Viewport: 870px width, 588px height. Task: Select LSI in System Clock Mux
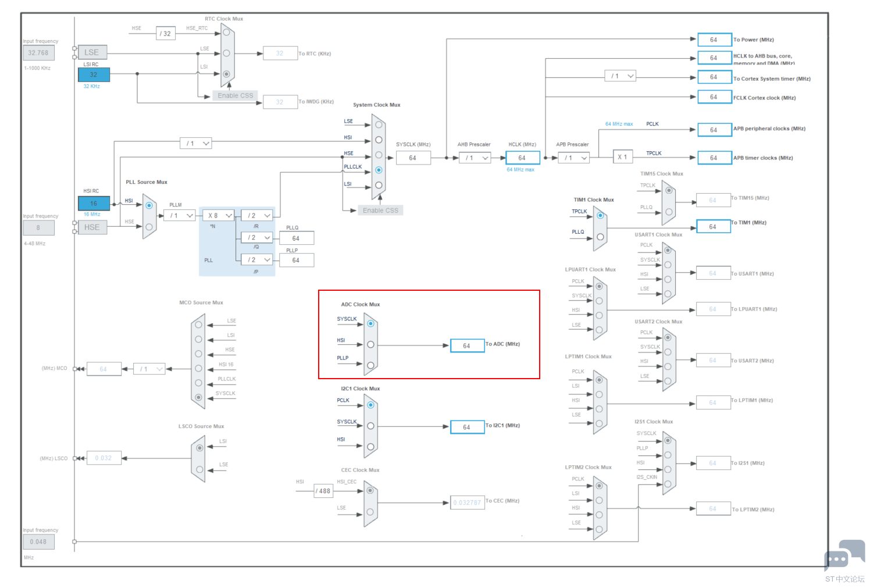379,185
